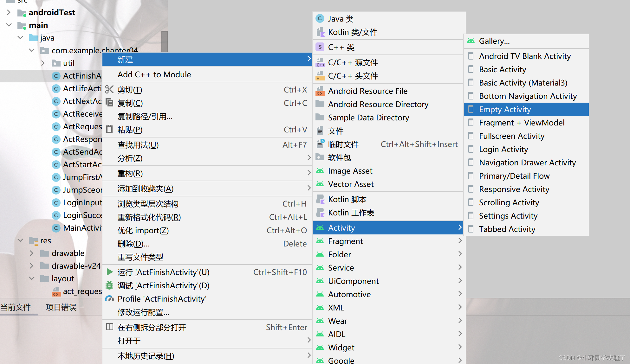
Task: Click the green Run play icon for ActFinishActivity
Action: pos(109,272)
